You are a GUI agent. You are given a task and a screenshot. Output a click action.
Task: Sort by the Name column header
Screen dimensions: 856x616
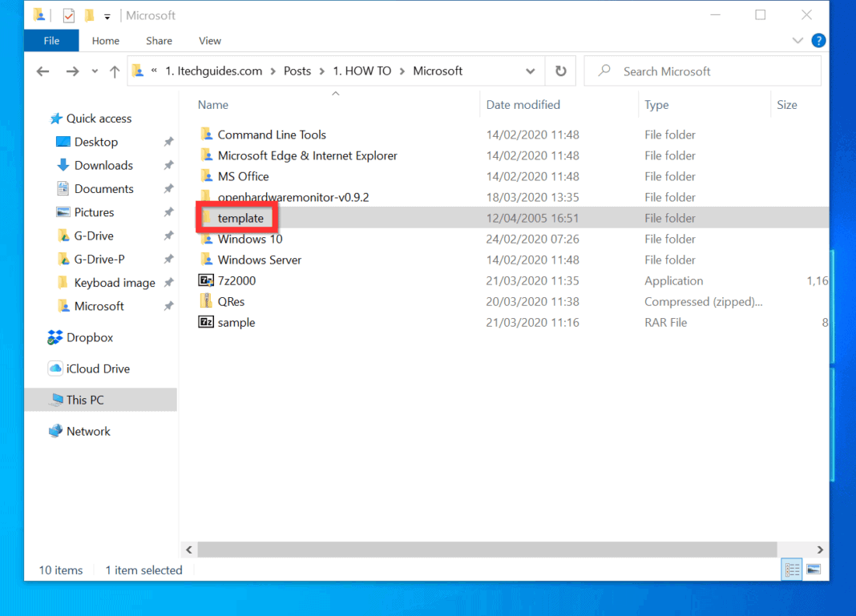pos(213,105)
